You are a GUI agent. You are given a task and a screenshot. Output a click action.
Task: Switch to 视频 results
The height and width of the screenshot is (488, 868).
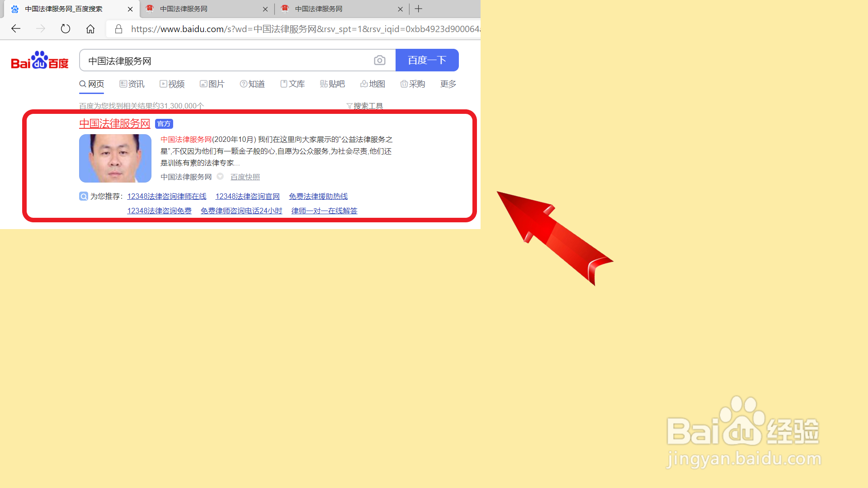pos(172,84)
